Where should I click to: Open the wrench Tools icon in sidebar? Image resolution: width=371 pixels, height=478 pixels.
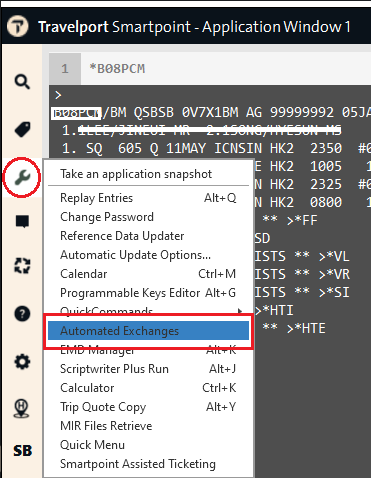[22, 177]
